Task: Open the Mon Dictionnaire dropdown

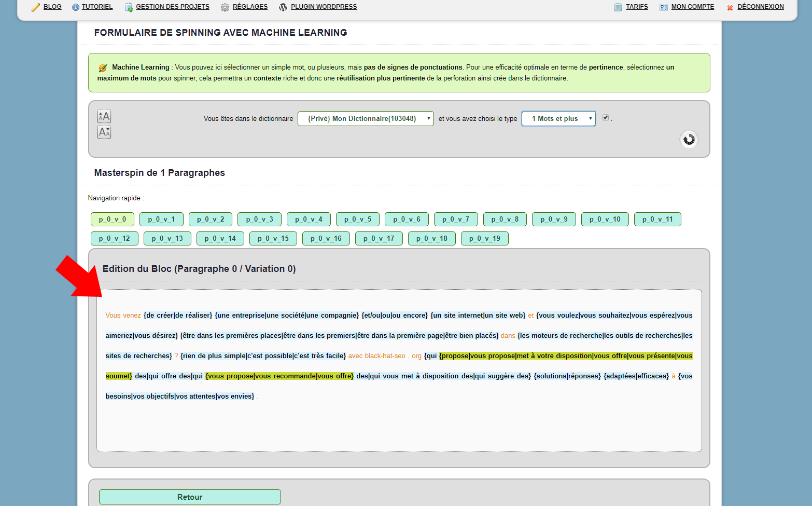Action: pos(366,118)
